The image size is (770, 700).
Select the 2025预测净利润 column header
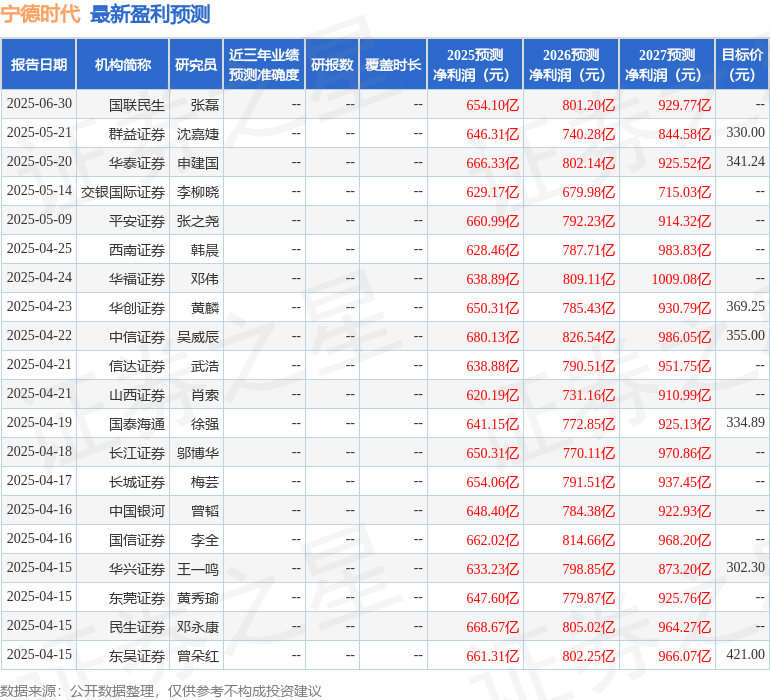pos(475,64)
